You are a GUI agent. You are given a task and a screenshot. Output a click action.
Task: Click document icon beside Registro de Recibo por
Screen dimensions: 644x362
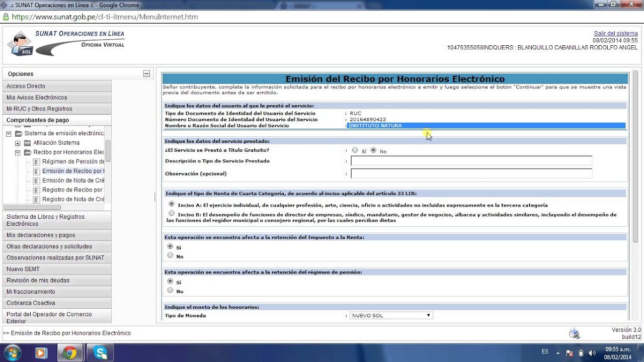pos(37,190)
